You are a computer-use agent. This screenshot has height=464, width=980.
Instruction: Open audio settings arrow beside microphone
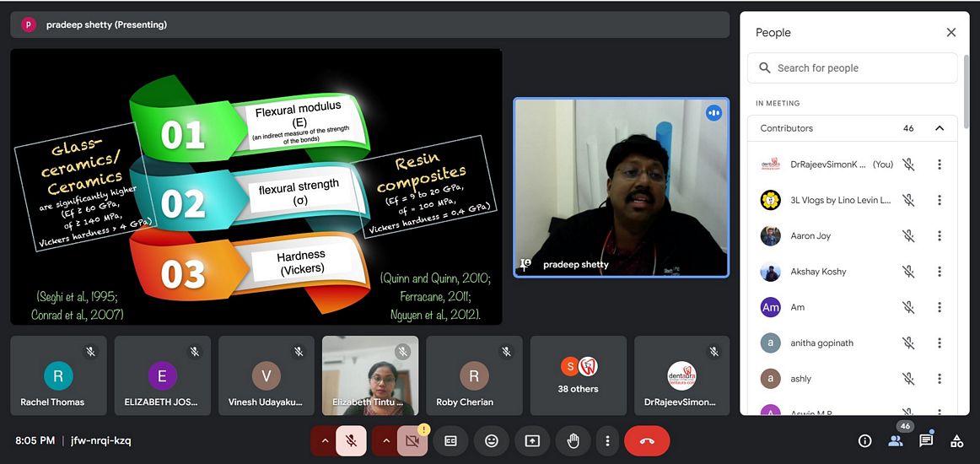point(325,441)
